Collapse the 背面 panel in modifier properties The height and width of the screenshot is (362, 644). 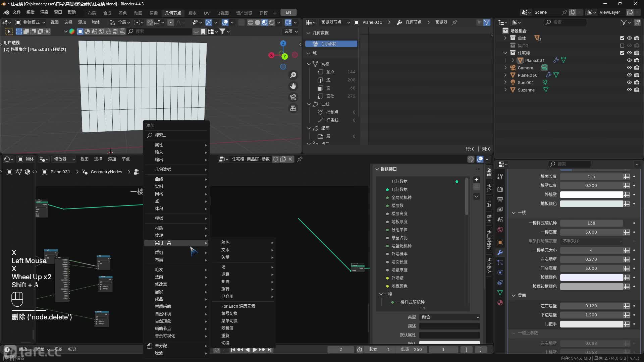tap(514, 296)
